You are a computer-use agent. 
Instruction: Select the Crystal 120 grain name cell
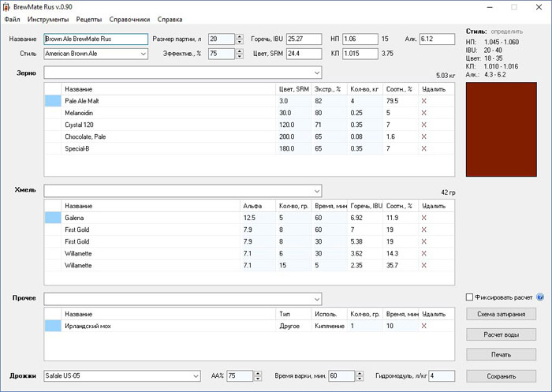(168, 125)
